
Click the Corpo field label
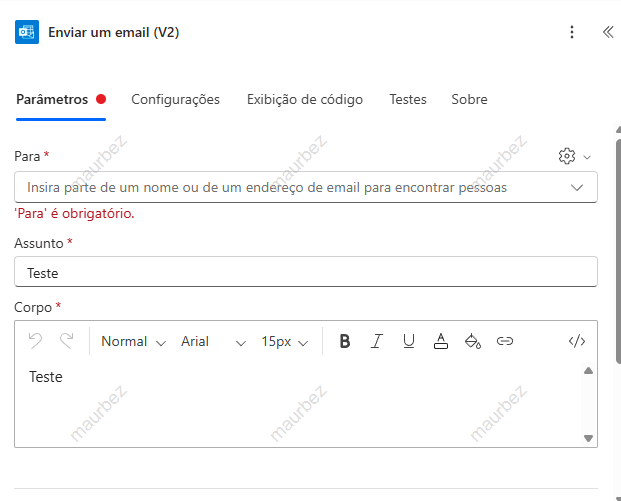(33, 308)
